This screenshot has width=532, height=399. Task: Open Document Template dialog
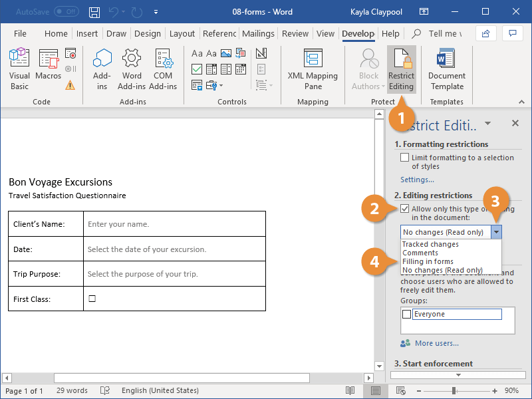[x=446, y=69]
